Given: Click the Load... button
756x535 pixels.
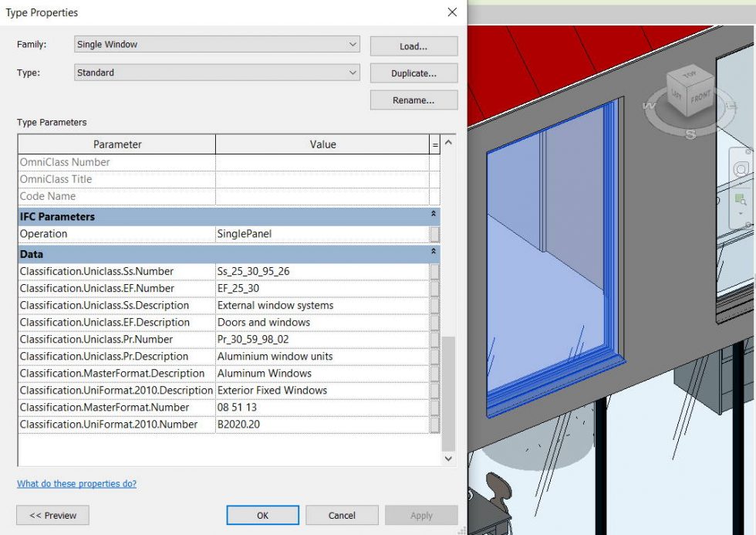Looking at the screenshot, I should 413,46.
